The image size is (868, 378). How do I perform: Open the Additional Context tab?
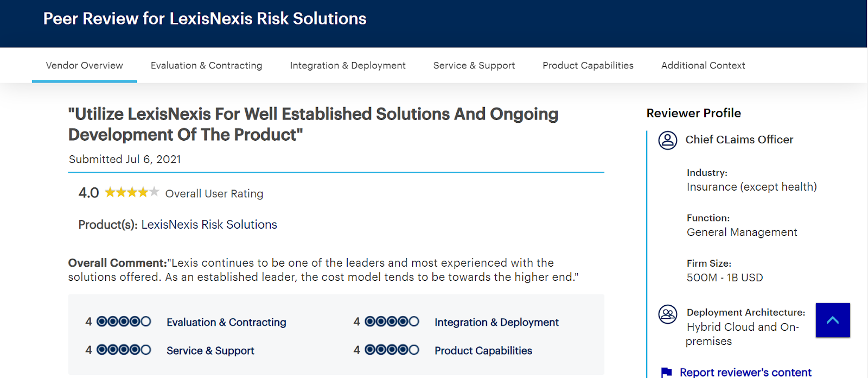tap(703, 66)
